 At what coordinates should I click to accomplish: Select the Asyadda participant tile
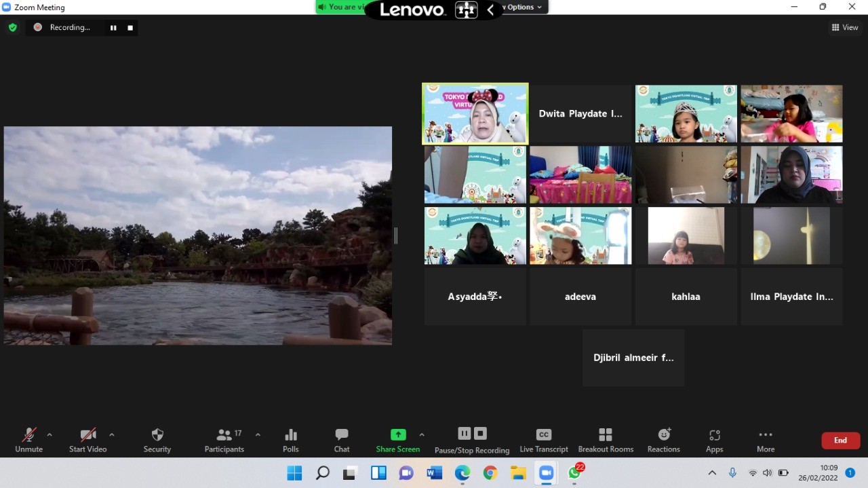tap(475, 297)
